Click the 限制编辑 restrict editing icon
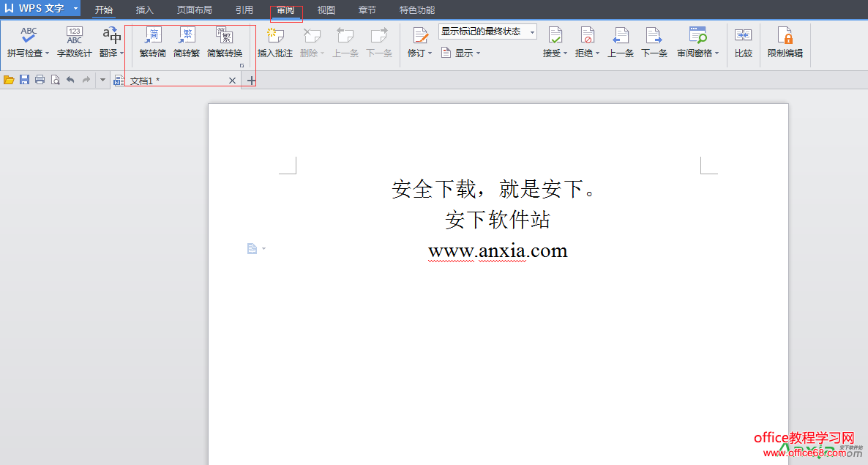868x465 pixels. (x=785, y=36)
